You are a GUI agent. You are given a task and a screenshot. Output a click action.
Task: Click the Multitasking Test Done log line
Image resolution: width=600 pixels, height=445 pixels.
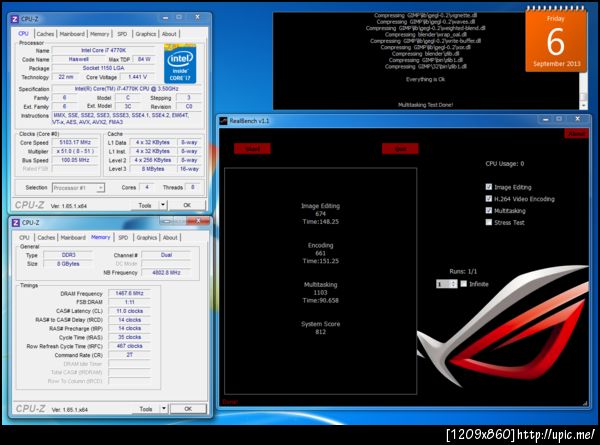click(426, 104)
